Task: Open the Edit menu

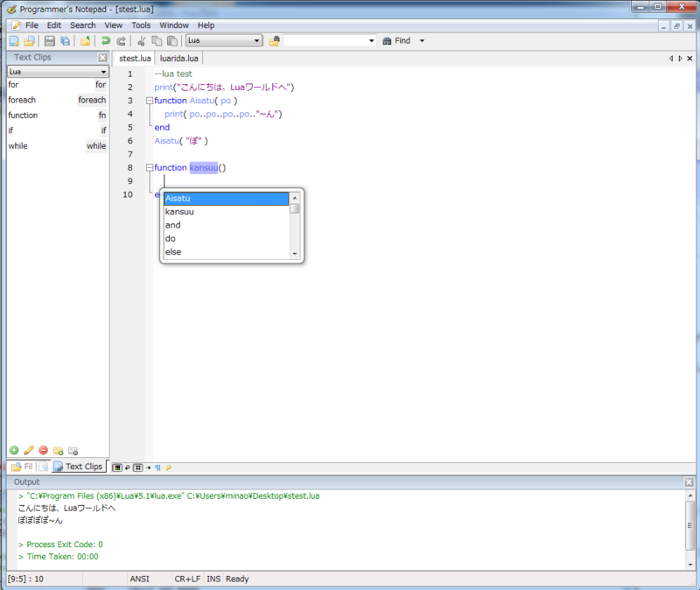Action: tap(54, 25)
